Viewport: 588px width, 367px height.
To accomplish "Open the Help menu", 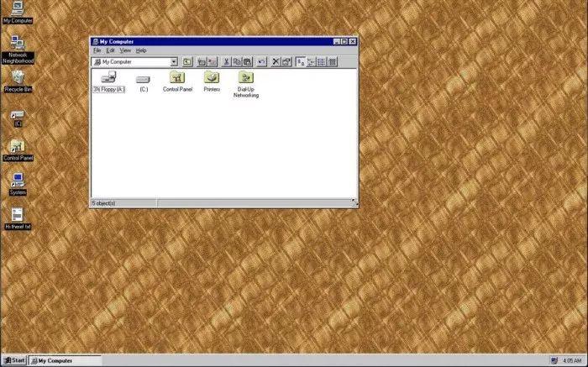I will tap(141, 50).
